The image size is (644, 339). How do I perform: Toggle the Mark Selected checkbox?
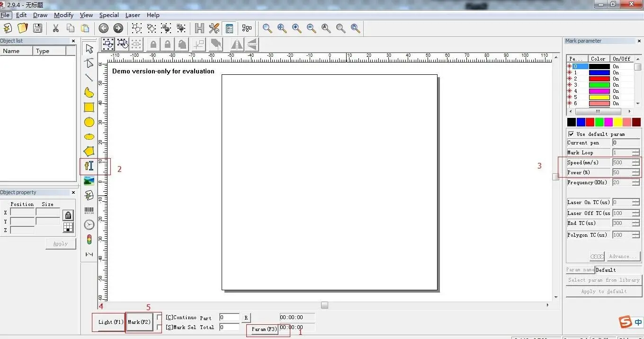[160, 327]
